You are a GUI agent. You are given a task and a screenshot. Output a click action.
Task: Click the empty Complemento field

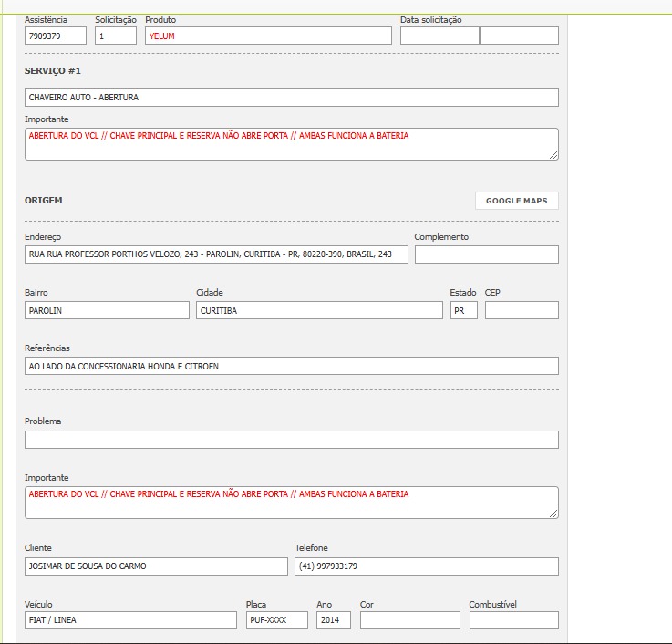point(486,254)
